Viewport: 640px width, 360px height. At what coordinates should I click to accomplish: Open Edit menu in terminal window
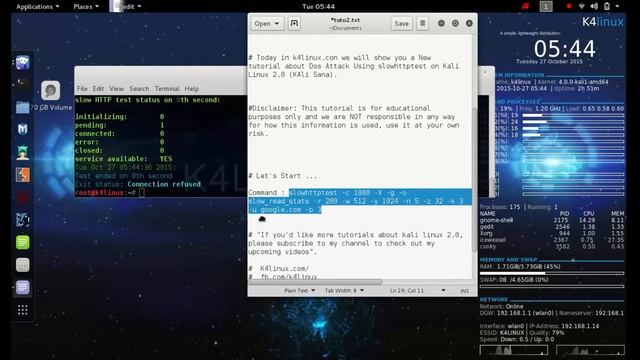tap(98, 89)
